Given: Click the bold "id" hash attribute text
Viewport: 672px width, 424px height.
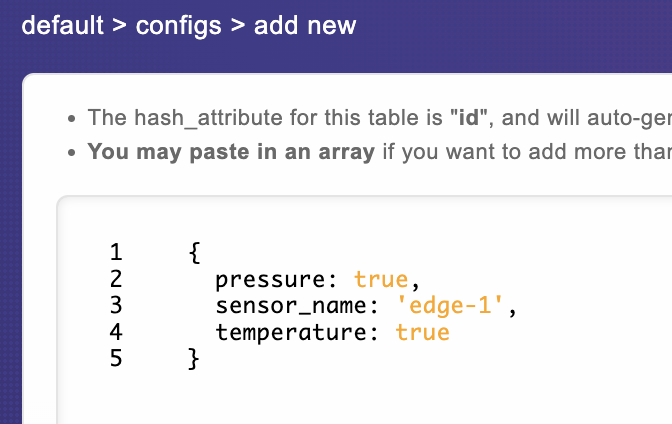Looking at the screenshot, I should coord(467,118).
